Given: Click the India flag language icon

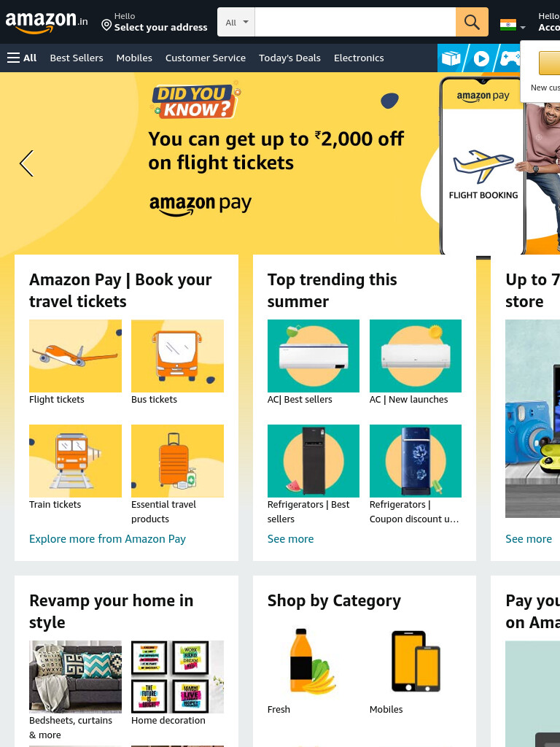Looking at the screenshot, I should (x=508, y=25).
